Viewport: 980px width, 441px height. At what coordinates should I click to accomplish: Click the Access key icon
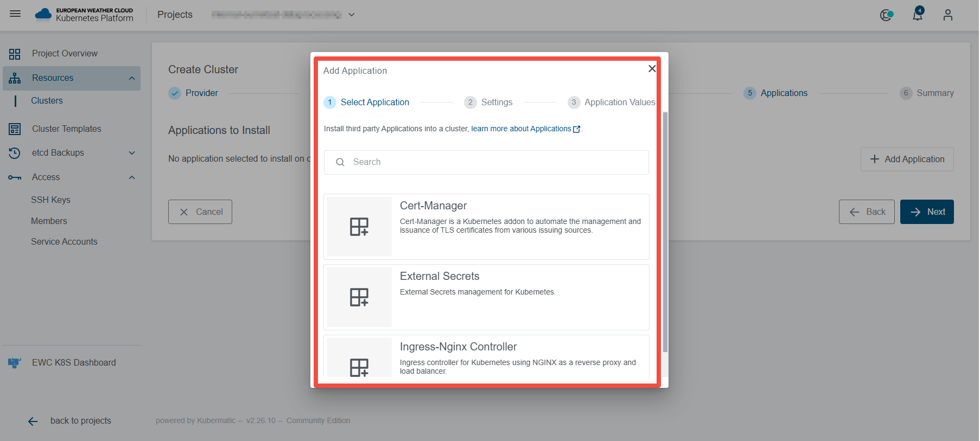pyautogui.click(x=15, y=177)
